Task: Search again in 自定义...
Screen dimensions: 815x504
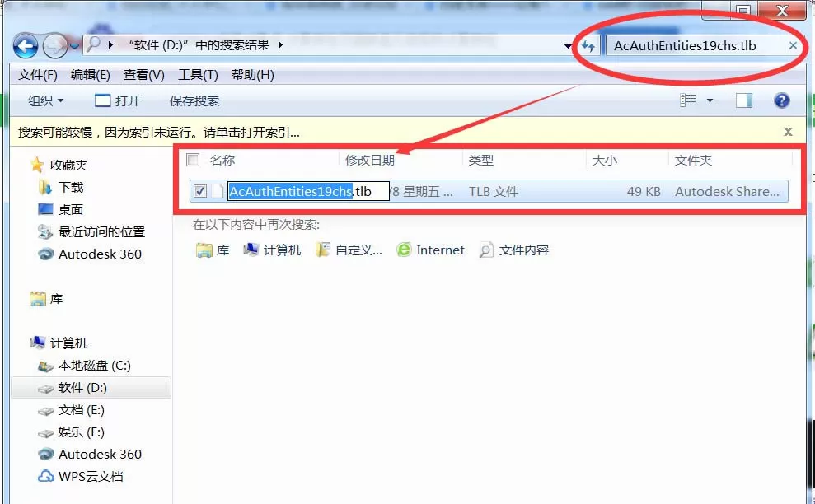Action: coord(349,250)
